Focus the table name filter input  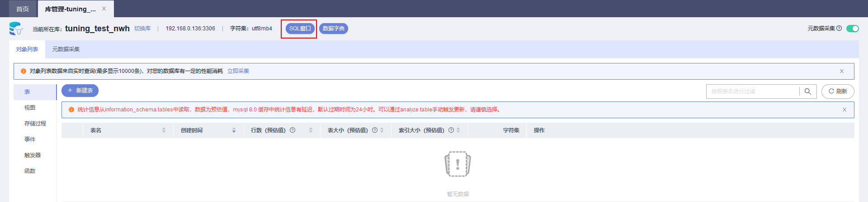753,91
